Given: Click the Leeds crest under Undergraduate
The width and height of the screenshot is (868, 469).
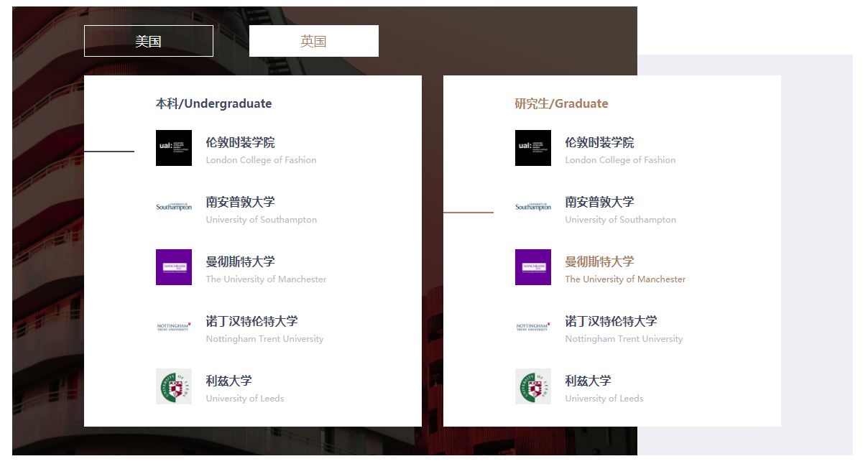Looking at the screenshot, I should click(x=174, y=386).
